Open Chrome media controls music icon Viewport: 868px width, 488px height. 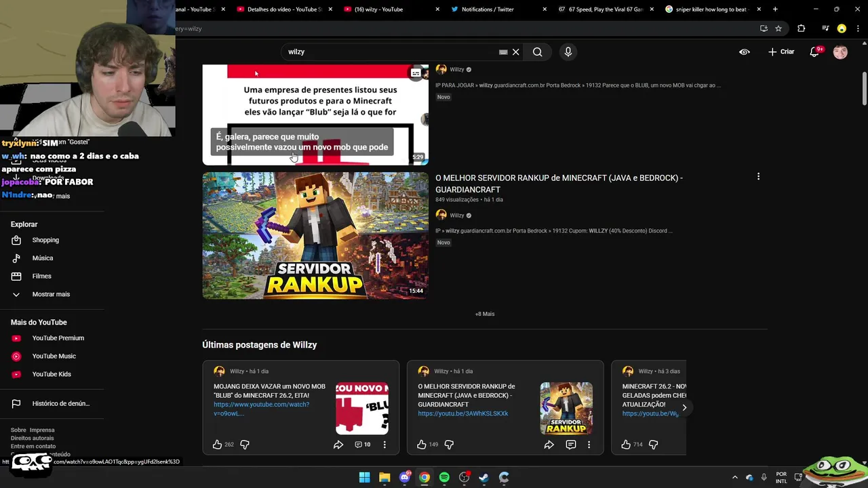(825, 28)
